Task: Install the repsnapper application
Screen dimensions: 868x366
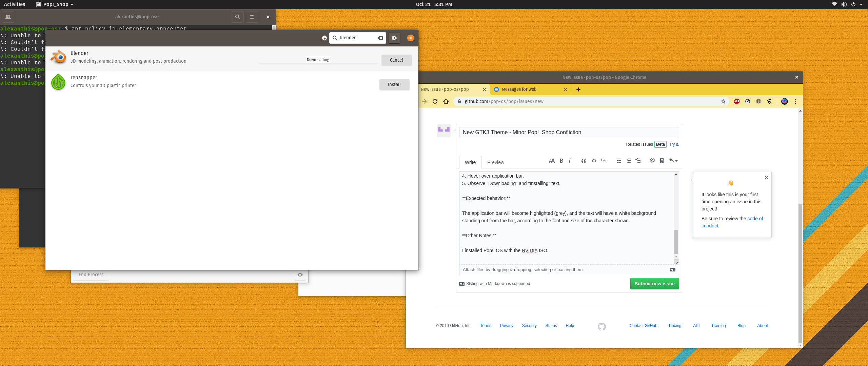Action: coord(394,84)
